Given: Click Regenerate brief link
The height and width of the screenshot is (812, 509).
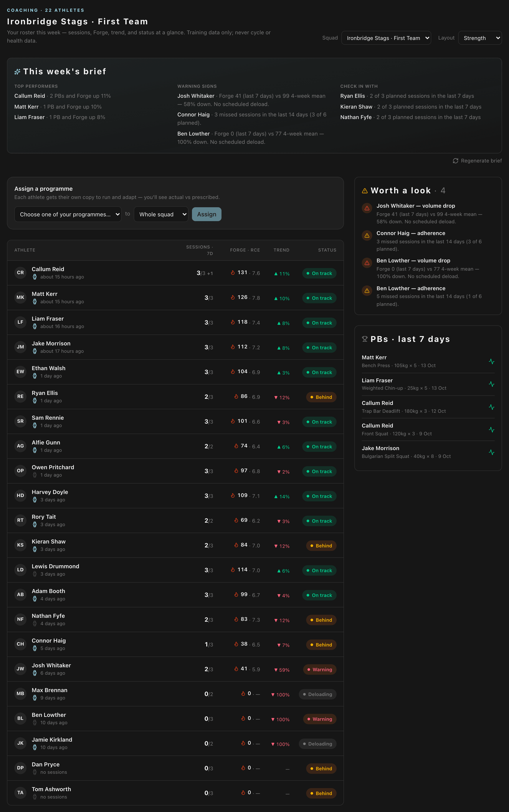Looking at the screenshot, I should 477,161.
